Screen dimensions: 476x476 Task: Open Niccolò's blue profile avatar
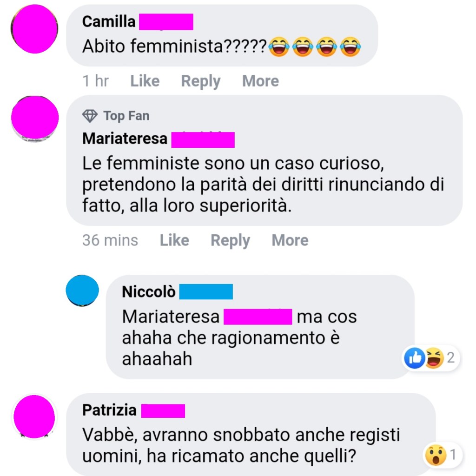click(x=82, y=291)
